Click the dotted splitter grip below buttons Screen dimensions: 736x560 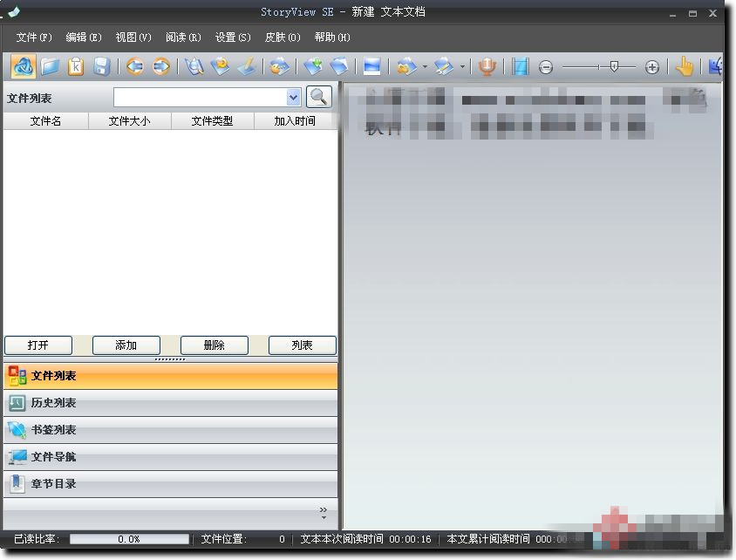[x=170, y=359]
